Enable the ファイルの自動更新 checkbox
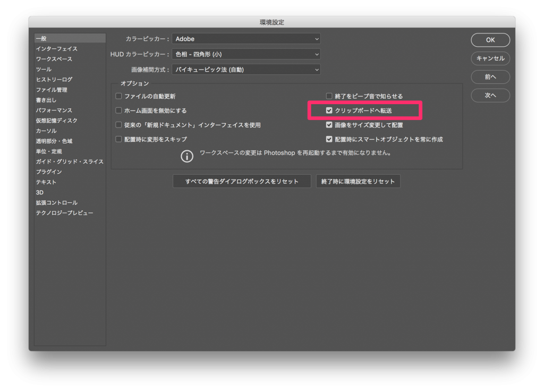 119,96
